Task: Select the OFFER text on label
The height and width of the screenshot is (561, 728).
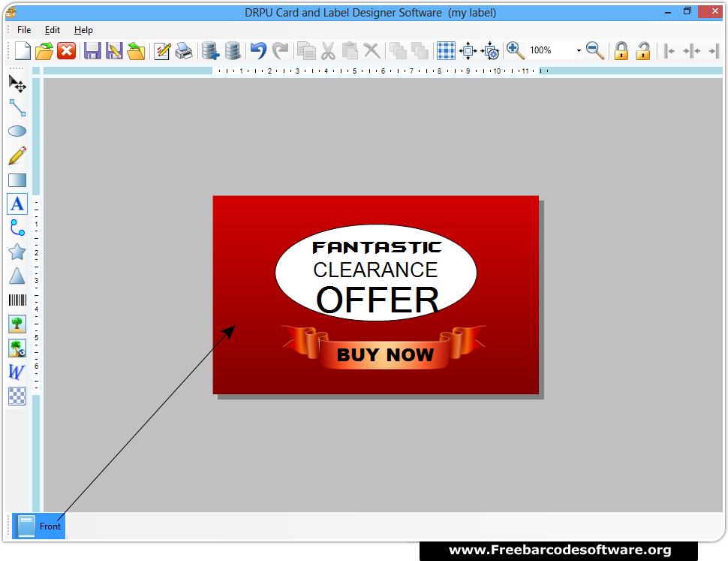Action: [x=378, y=300]
